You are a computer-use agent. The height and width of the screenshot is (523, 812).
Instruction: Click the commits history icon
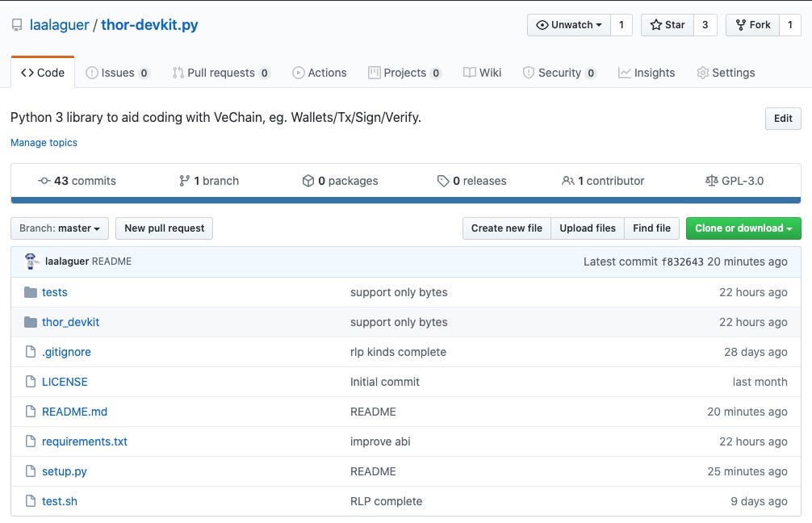(x=44, y=181)
